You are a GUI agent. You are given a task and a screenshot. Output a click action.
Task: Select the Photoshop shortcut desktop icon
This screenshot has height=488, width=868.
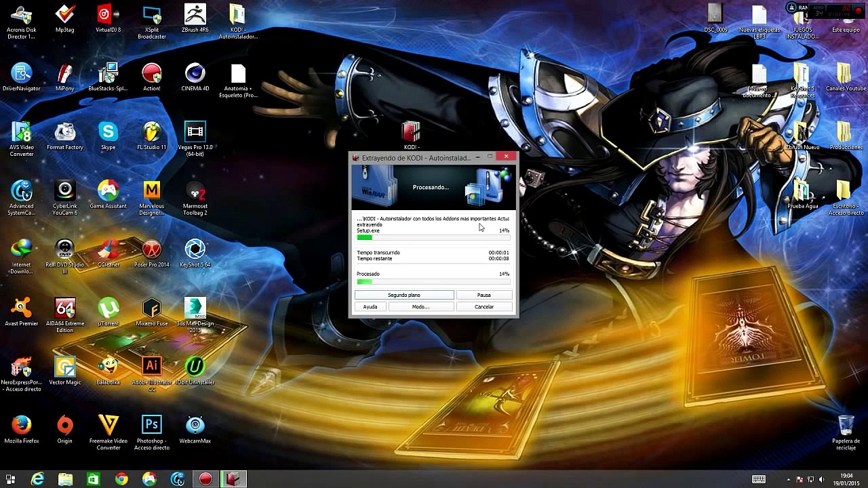[152, 433]
